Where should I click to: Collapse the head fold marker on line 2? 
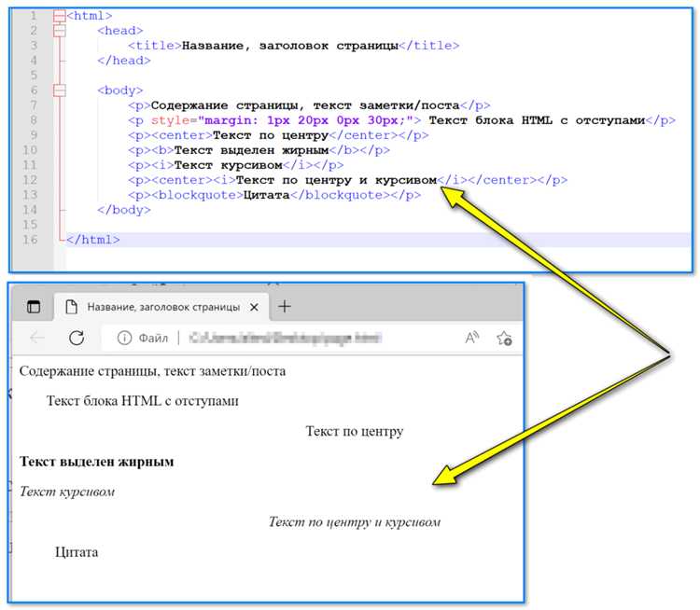pos(60,31)
